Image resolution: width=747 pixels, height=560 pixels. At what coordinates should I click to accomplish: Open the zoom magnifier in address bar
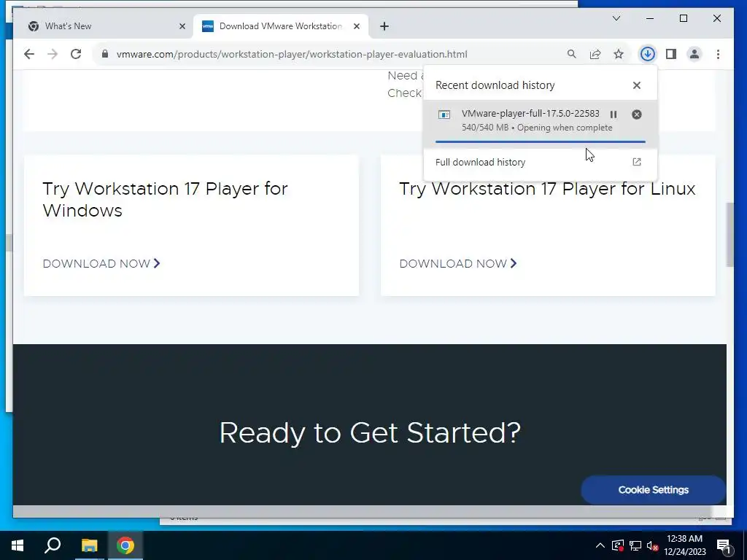click(x=572, y=54)
